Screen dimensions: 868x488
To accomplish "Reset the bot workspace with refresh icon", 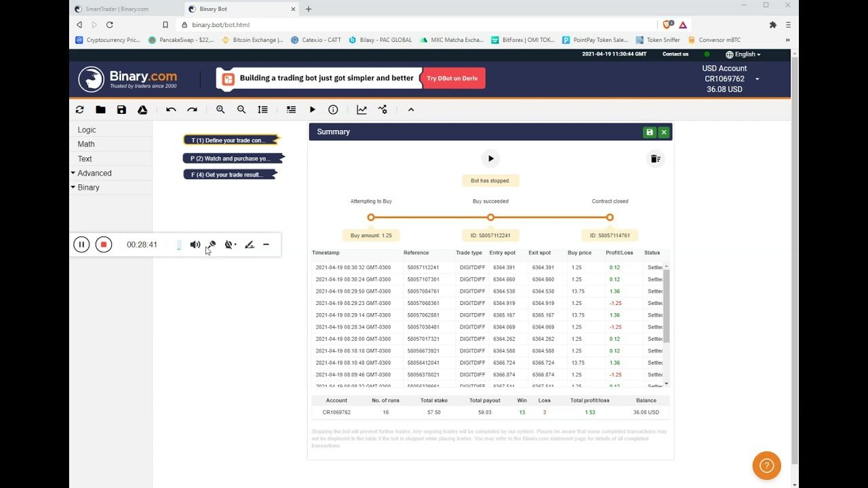I will (x=80, y=110).
